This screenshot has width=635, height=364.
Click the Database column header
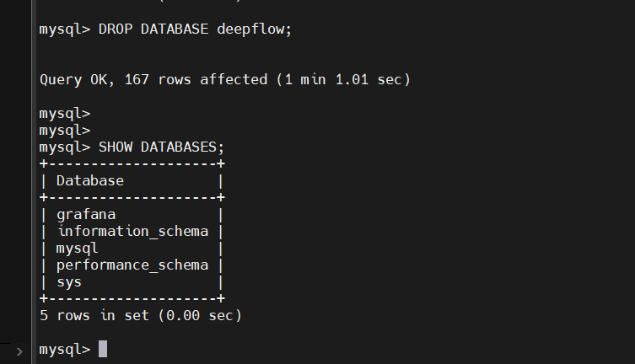(90, 180)
